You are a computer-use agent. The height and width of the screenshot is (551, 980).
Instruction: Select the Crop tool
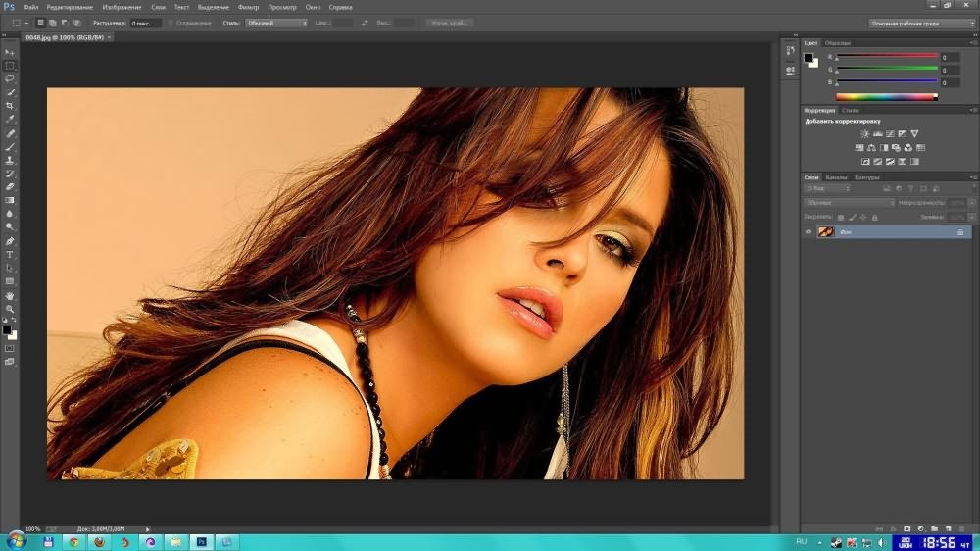tap(10, 106)
